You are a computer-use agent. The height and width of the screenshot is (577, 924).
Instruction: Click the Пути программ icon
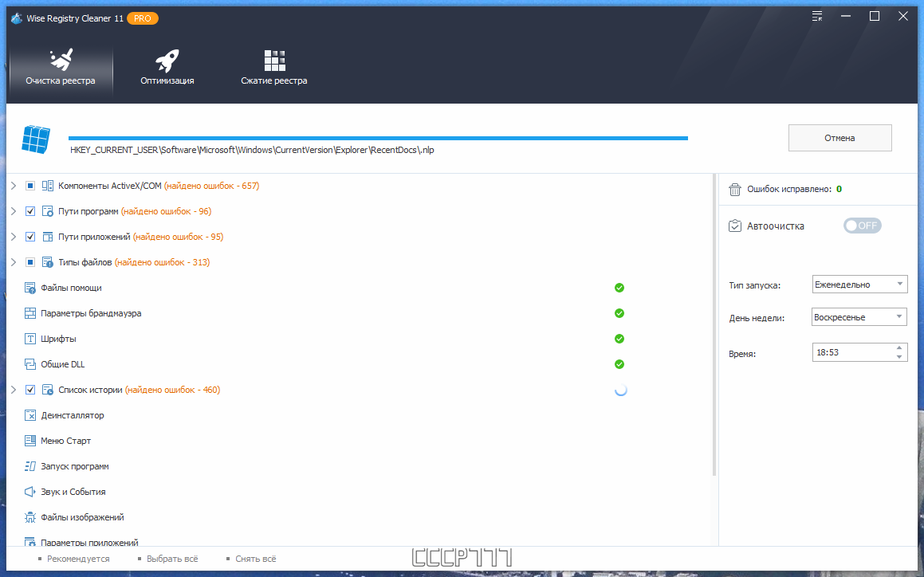(x=48, y=211)
